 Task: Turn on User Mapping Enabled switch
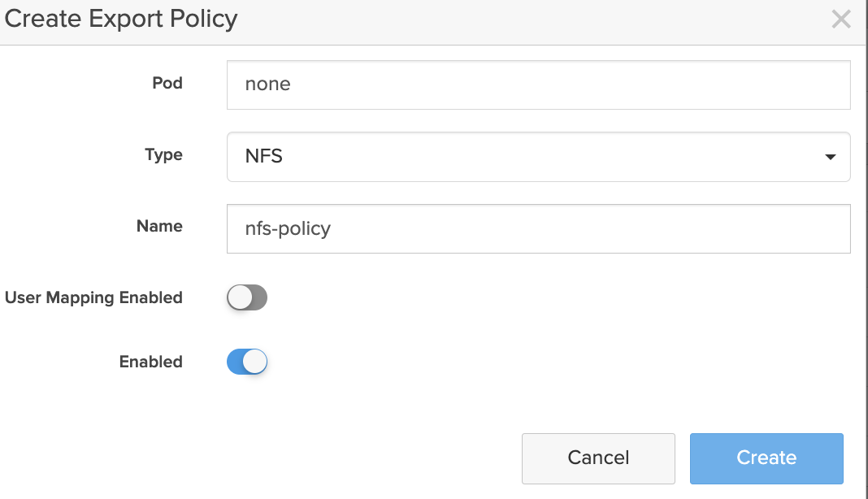click(x=247, y=298)
